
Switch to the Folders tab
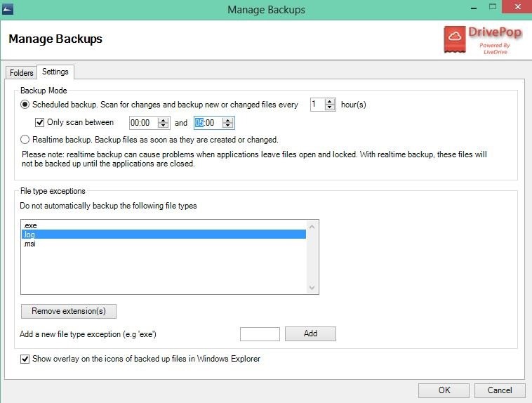click(x=21, y=72)
